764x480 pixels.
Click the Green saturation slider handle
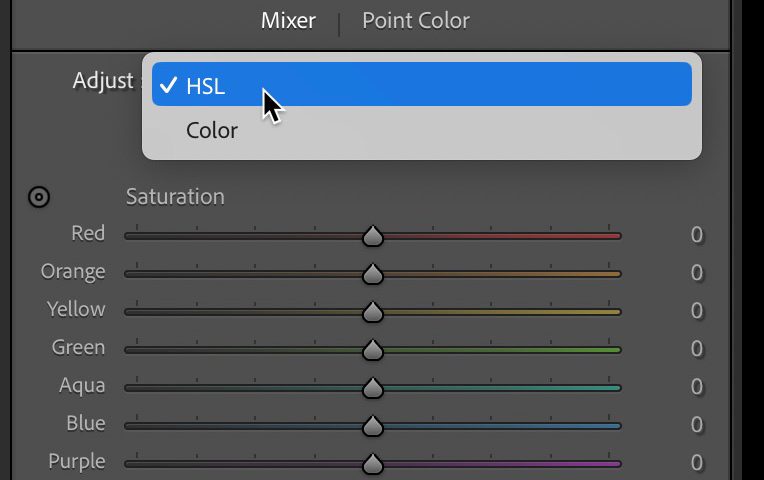click(x=372, y=351)
